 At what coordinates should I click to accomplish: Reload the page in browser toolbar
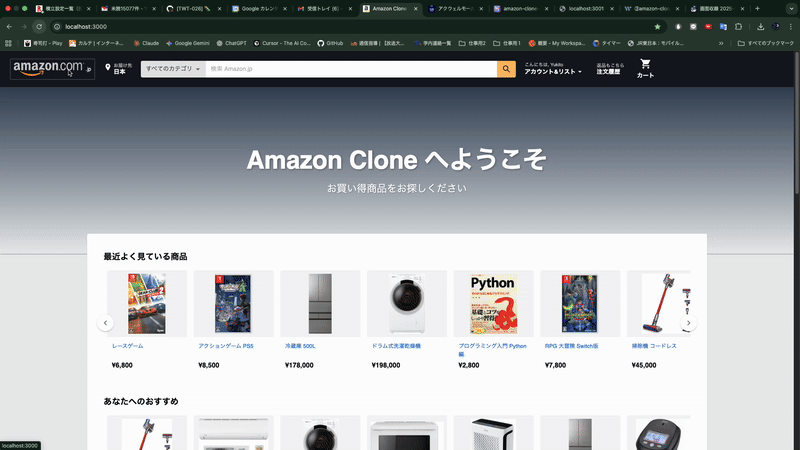39,27
